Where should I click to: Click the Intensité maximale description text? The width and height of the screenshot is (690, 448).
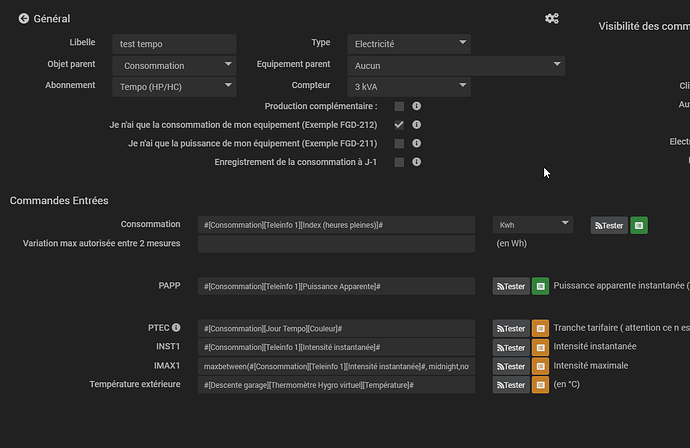(591, 366)
